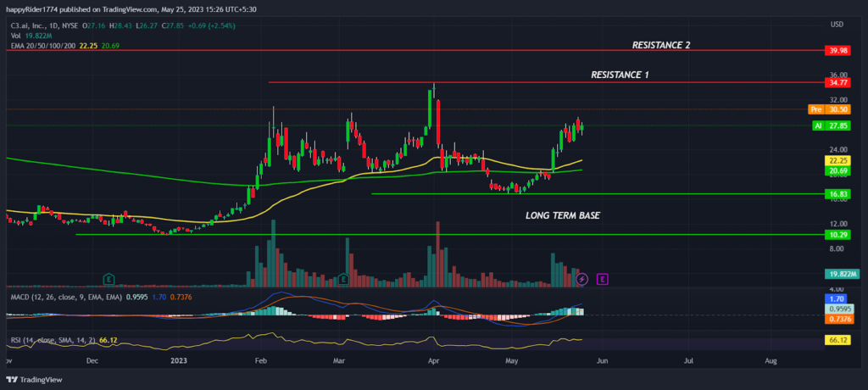Click the green earnings E marker under March
The image size is (868, 390).
pos(344,279)
